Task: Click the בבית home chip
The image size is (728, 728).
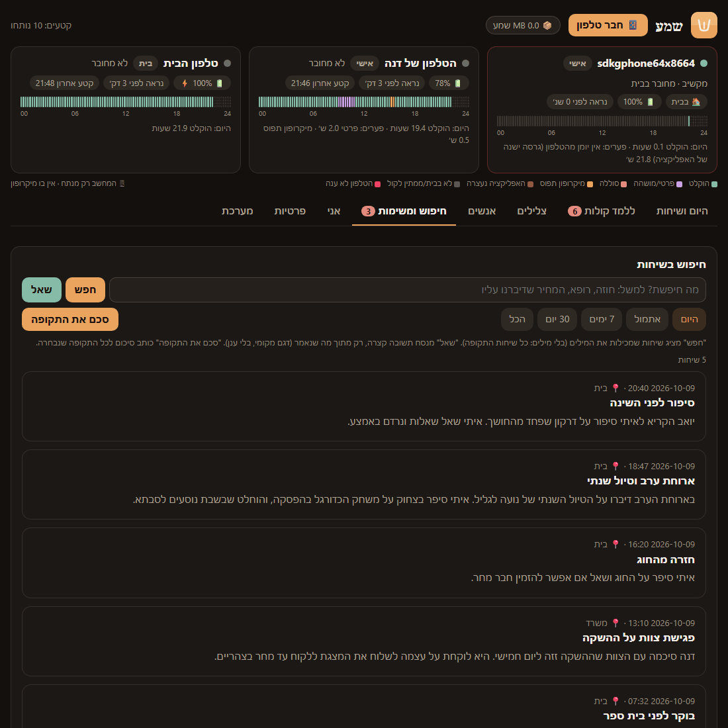Action: [686, 102]
